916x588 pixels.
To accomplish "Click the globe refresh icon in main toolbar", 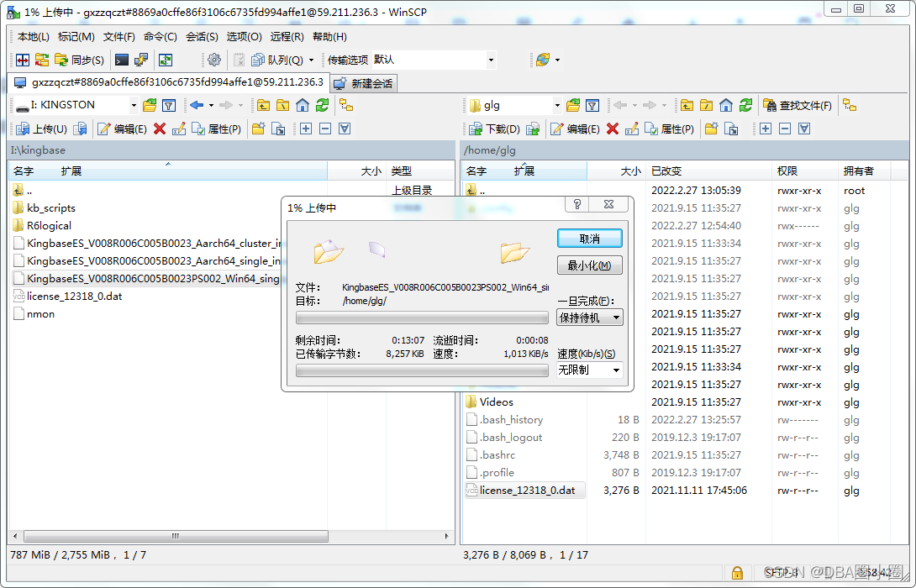I will [x=543, y=60].
